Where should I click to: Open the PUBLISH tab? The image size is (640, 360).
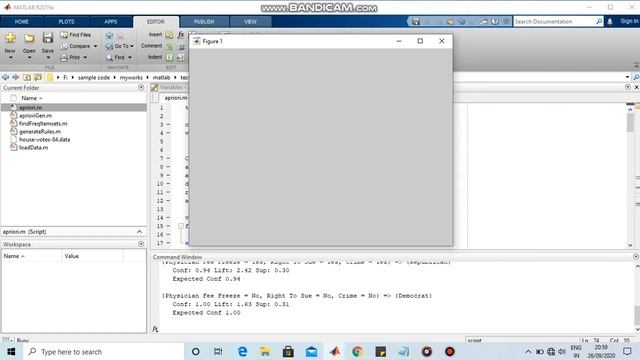pyautogui.click(x=204, y=22)
